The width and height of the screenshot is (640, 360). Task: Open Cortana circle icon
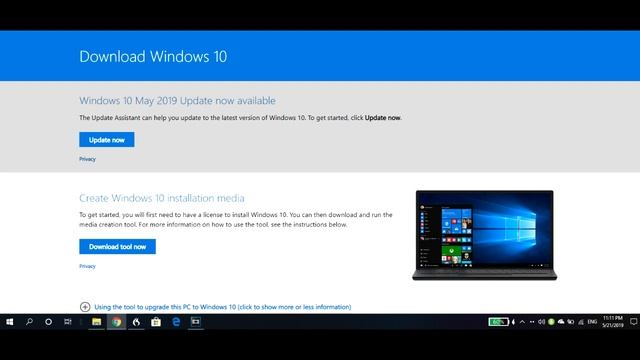coord(48,322)
